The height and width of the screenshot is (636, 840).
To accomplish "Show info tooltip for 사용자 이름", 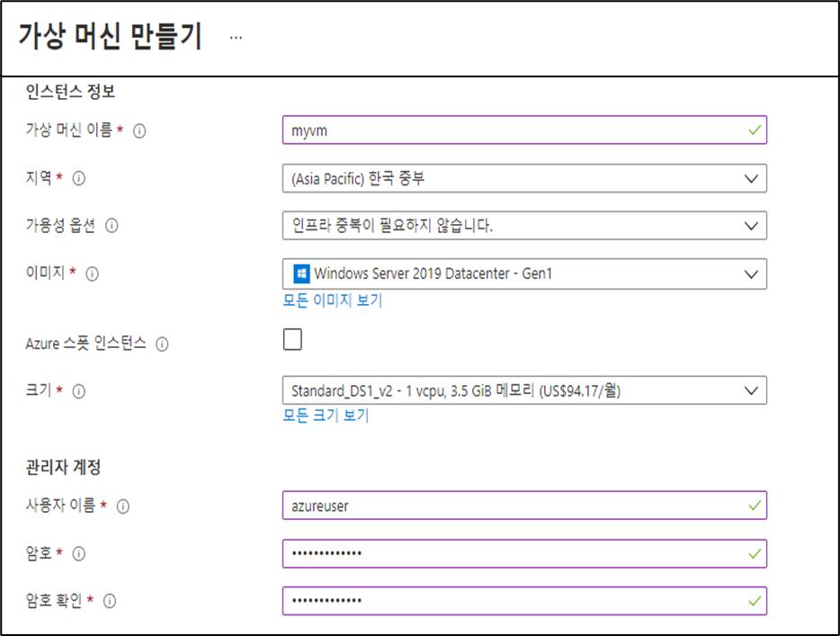I will (x=122, y=506).
